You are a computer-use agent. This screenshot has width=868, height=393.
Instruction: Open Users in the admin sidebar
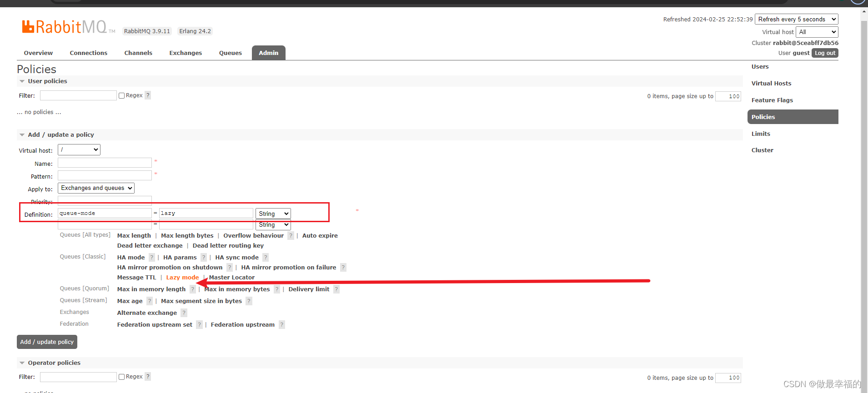tap(760, 67)
